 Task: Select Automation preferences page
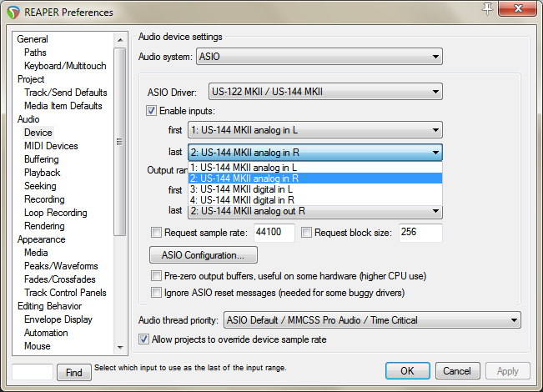46,333
